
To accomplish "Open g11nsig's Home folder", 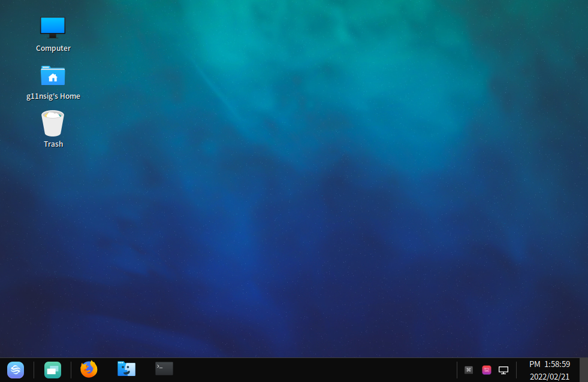I will click(53, 75).
